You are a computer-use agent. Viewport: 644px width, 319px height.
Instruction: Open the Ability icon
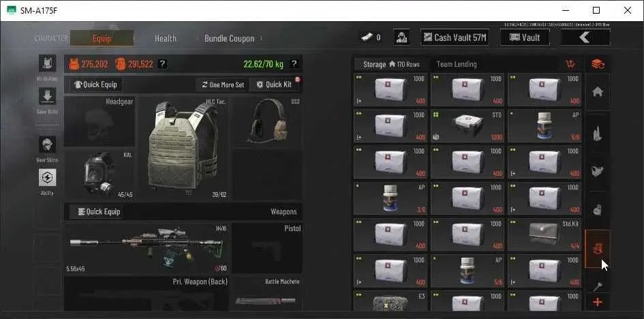[47, 177]
